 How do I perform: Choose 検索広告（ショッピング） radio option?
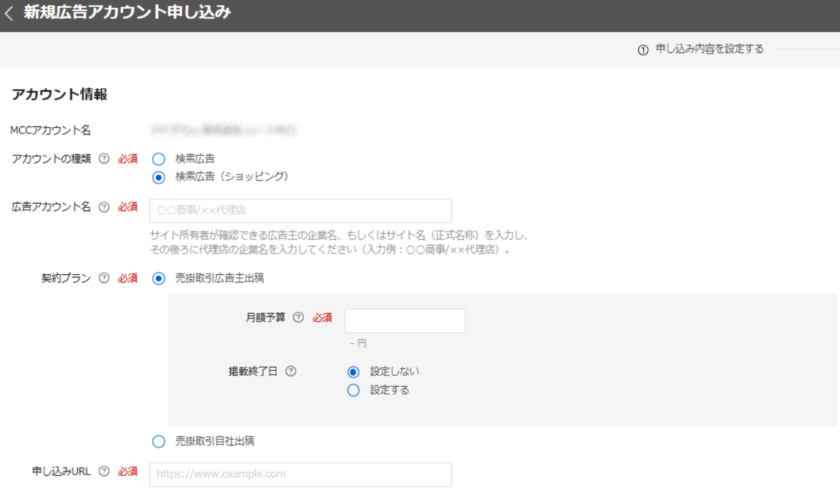pyautogui.click(x=158, y=177)
